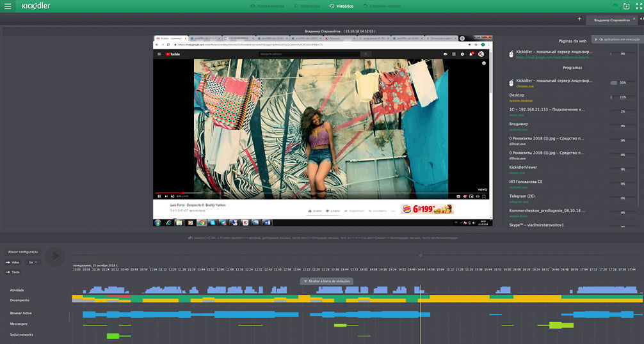Select the ИП Головачева СЕ entry
This screenshot has width=644, height=344.
point(573,184)
